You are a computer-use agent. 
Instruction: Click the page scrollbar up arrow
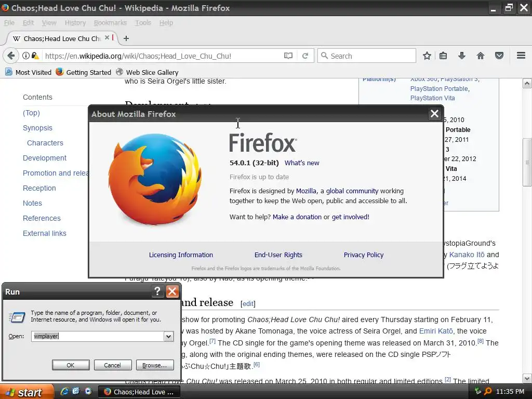527,83
